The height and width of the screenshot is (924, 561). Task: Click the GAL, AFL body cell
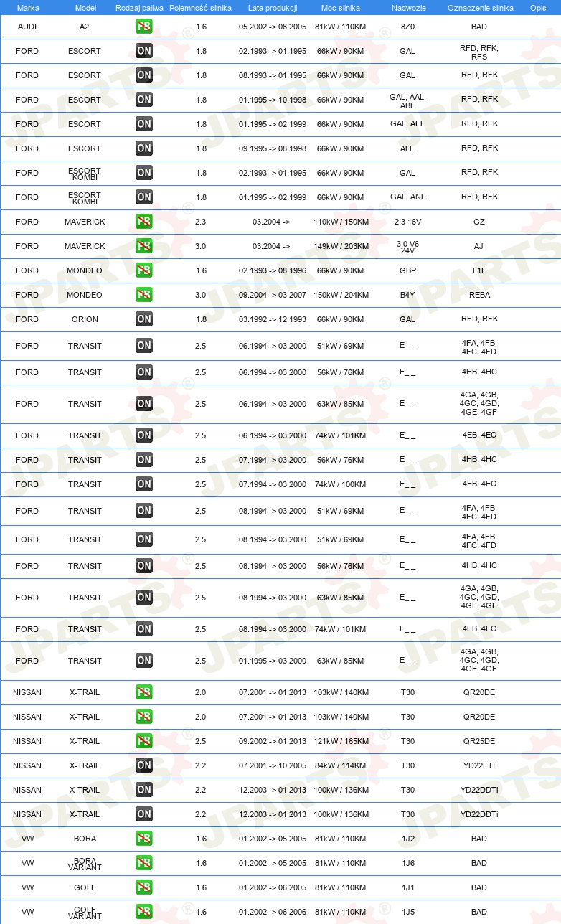pos(407,123)
